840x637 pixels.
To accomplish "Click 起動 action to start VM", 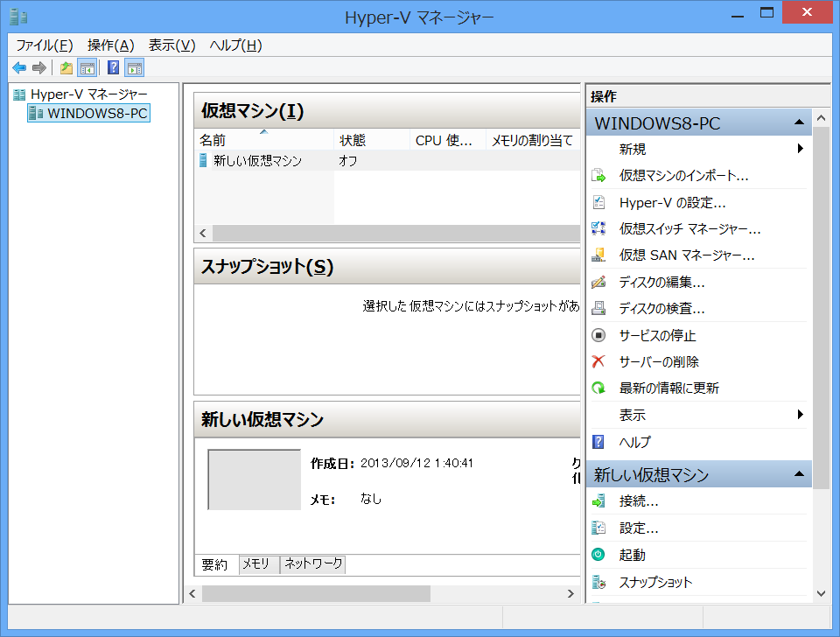I will coord(632,555).
